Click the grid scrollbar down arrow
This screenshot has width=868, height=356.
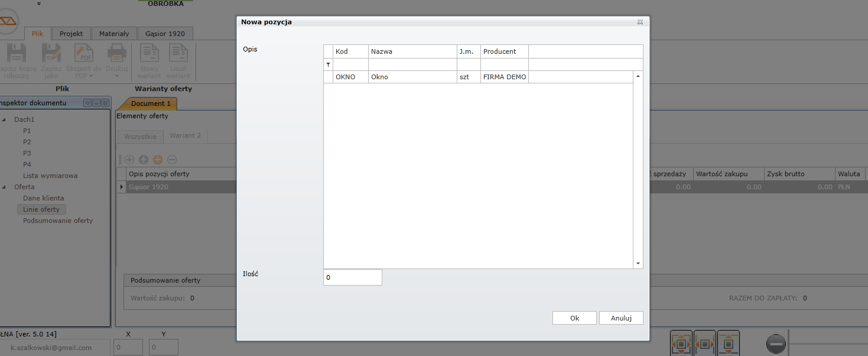tap(638, 264)
